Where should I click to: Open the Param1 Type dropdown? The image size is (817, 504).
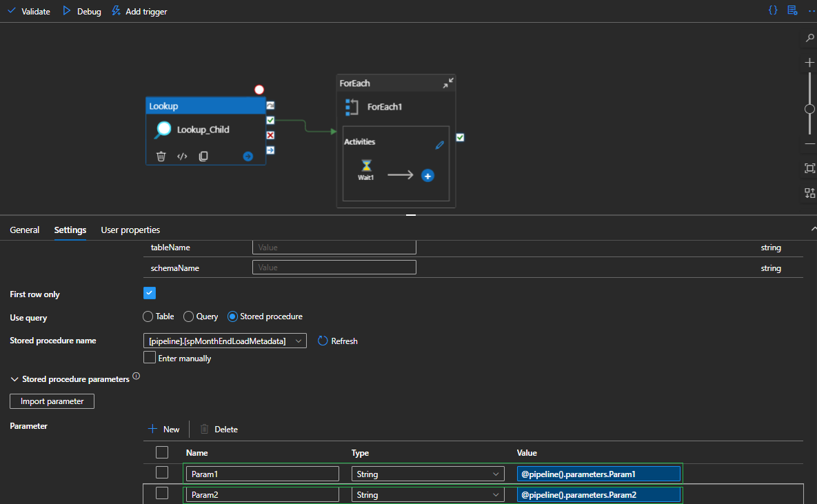(x=427, y=474)
